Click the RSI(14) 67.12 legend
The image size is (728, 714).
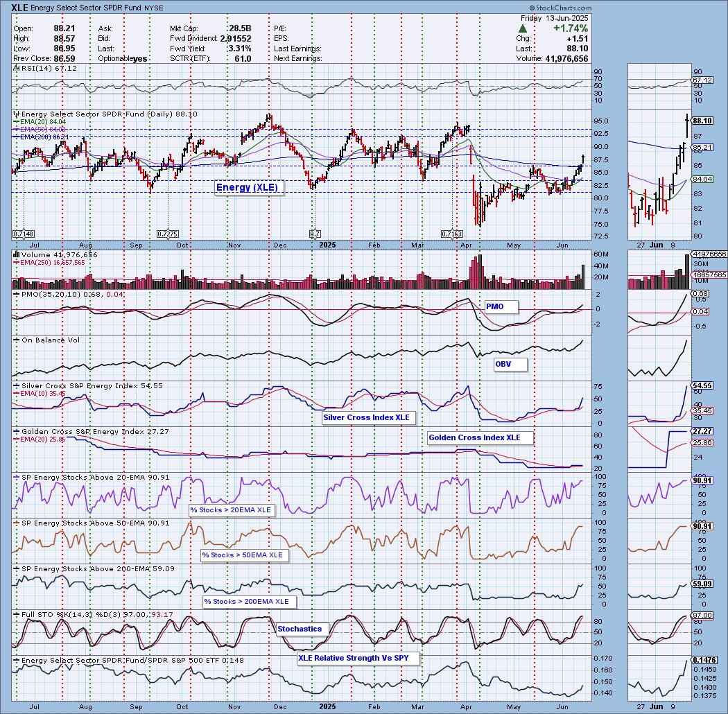[x=46, y=68]
